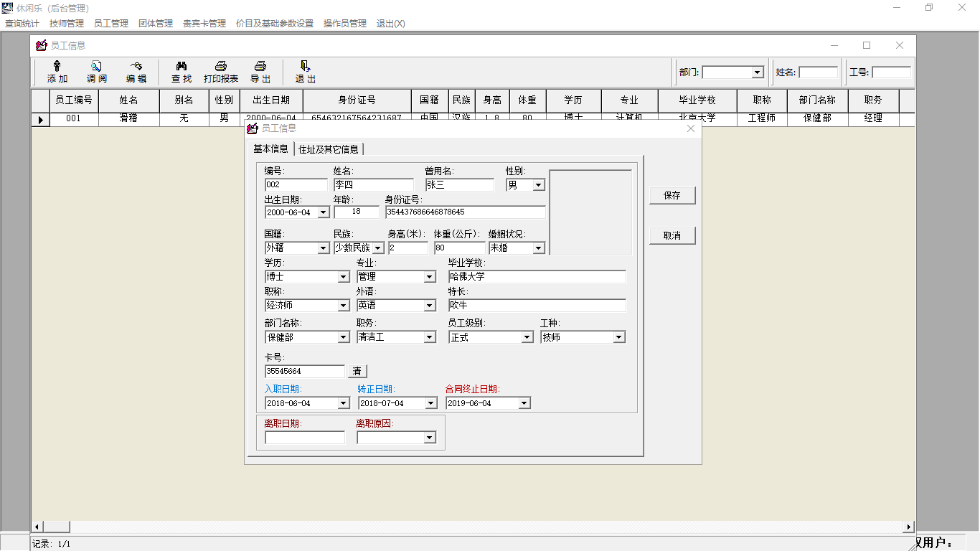Screen dimensions: 980x551
Task: Open the 国籍 dropdown
Action: [323, 248]
